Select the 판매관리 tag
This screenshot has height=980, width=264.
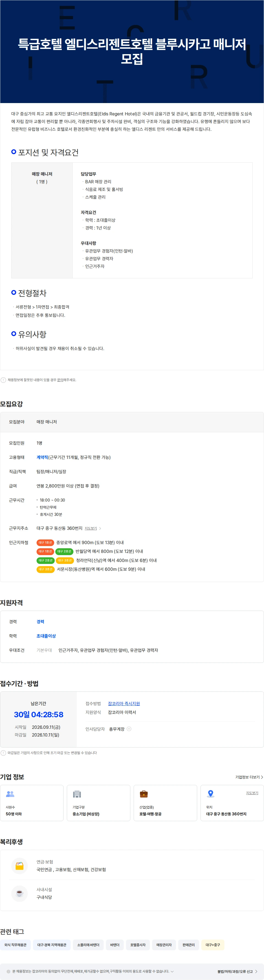click(189, 945)
